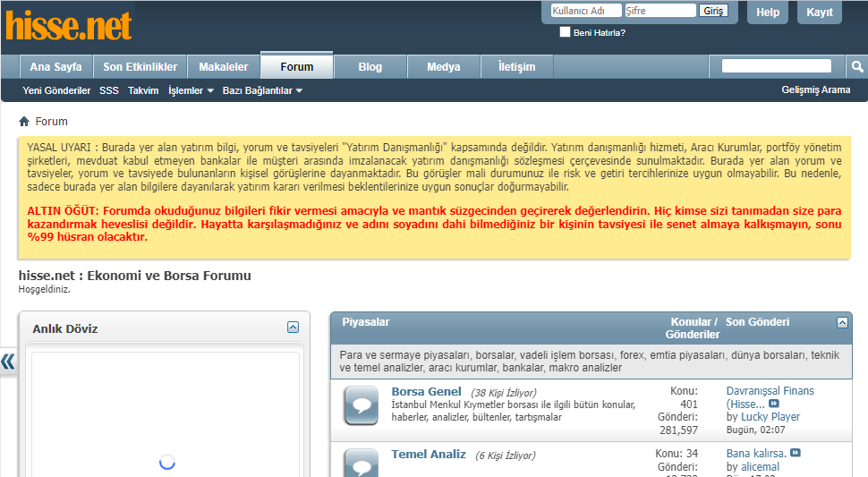
Task: Click the Forum breadcrumb text
Action: point(52,121)
